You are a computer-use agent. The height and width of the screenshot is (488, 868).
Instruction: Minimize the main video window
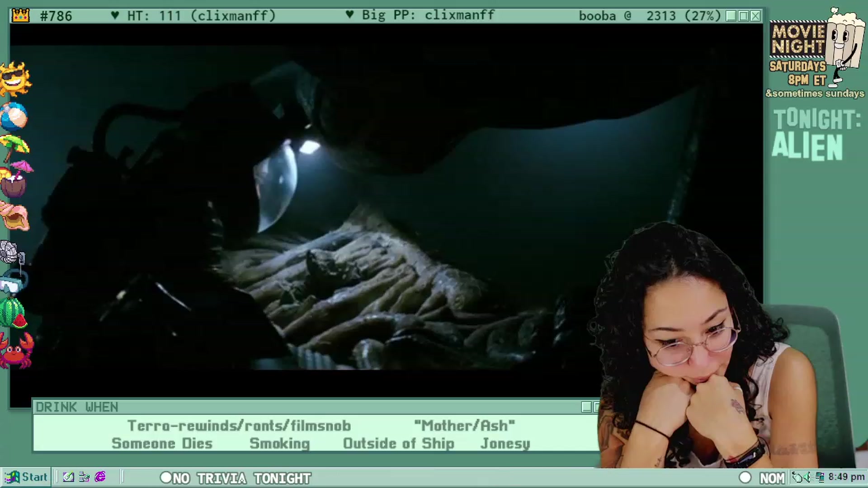pos(731,16)
